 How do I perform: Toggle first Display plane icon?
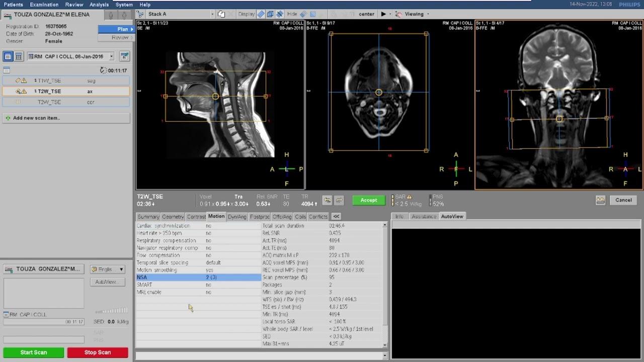(261, 14)
